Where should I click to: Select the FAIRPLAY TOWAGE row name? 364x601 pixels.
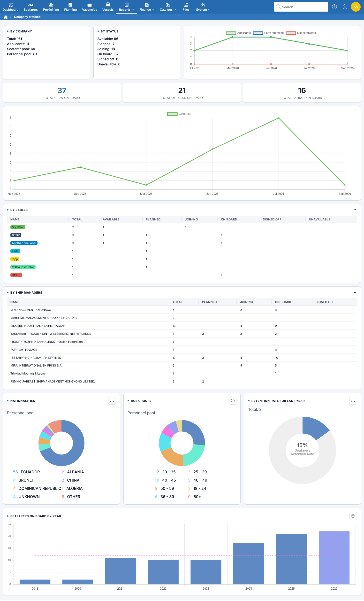click(x=24, y=350)
